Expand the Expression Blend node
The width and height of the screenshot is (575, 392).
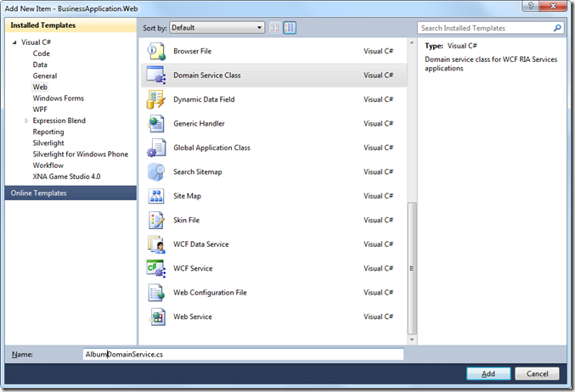pyautogui.click(x=26, y=120)
